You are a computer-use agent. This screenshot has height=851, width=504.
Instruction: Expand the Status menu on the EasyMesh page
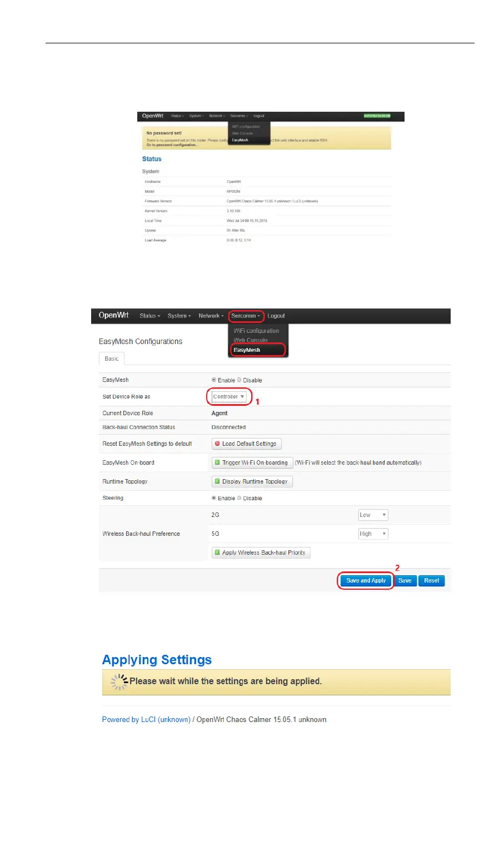(149, 316)
